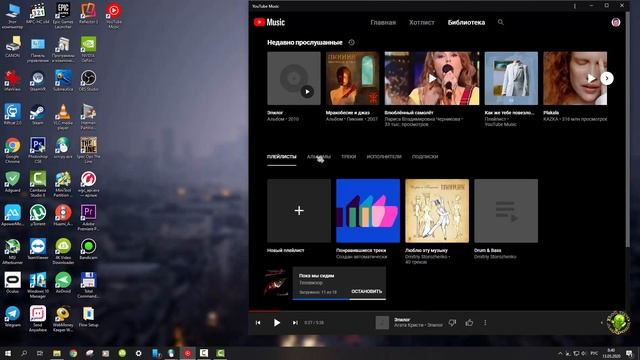Switch to the Треки library tab
Viewport: 640px width, 360px height.
click(x=349, y=157)
